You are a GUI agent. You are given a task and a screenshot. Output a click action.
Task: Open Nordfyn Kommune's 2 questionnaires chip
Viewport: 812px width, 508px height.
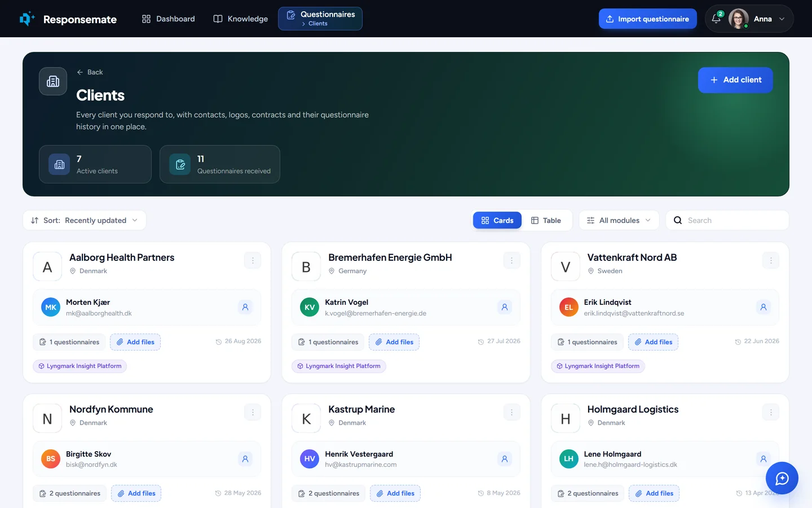coord(69,493)
